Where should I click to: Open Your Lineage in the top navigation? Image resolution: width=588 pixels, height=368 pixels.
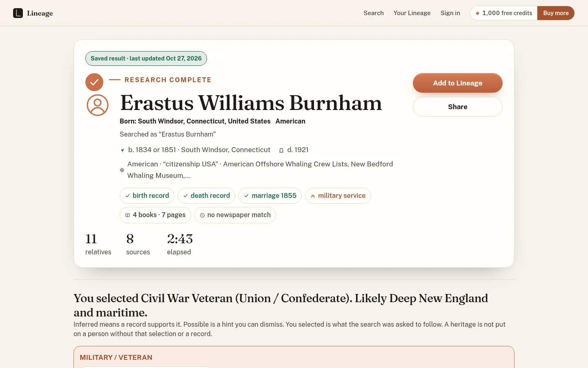(412, 13)
